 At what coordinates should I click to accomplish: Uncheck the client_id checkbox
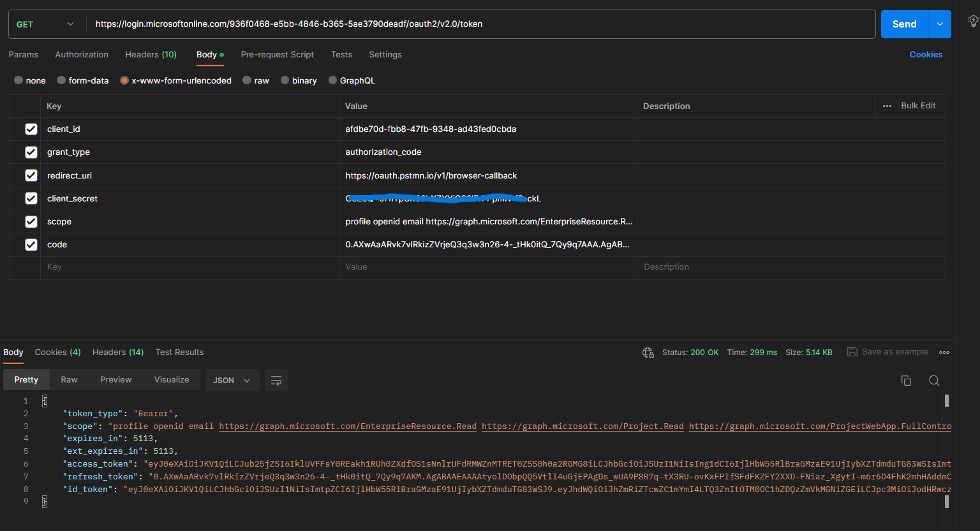(x=31, y=129)
